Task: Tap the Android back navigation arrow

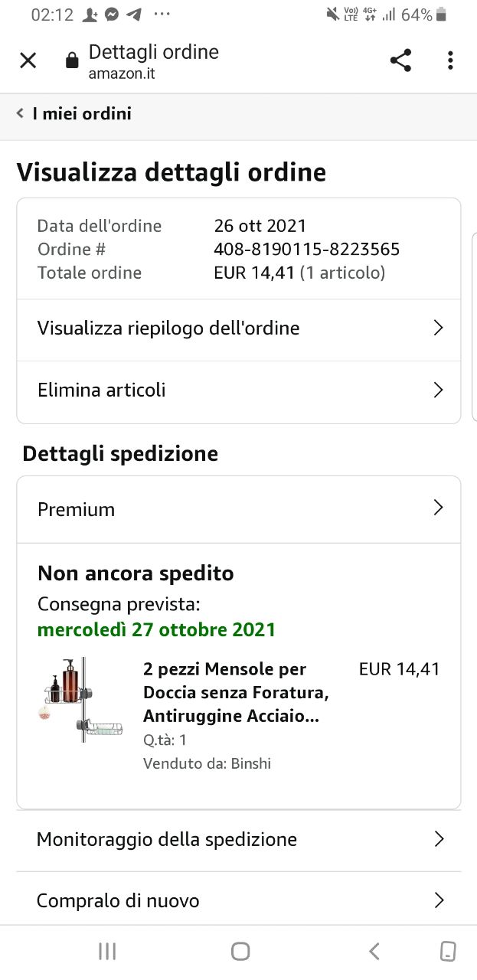Action: click(374, 952)
